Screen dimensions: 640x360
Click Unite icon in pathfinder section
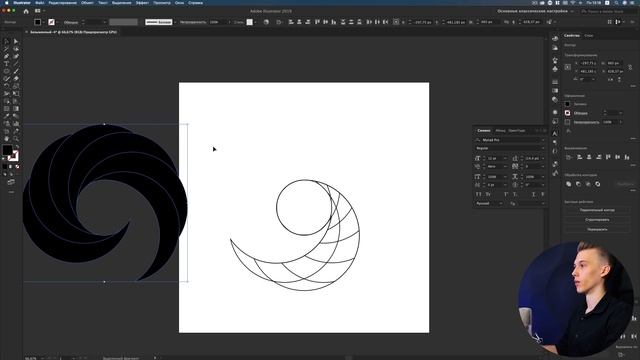point(569,184)
